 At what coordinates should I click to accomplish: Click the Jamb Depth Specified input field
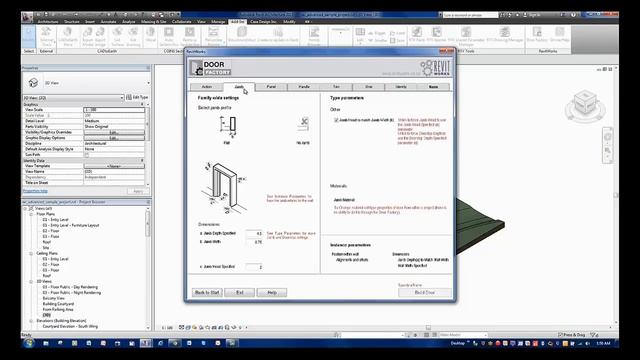(254, 233)
